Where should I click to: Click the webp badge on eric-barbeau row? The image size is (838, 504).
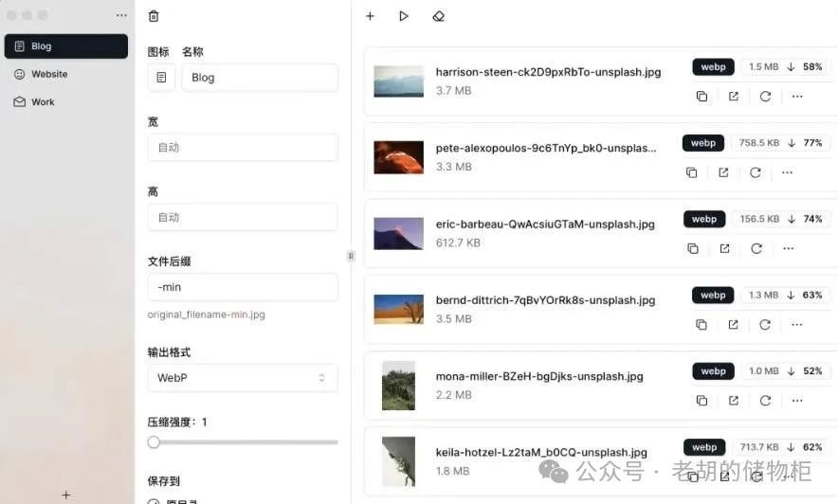[x=703, y=219]
